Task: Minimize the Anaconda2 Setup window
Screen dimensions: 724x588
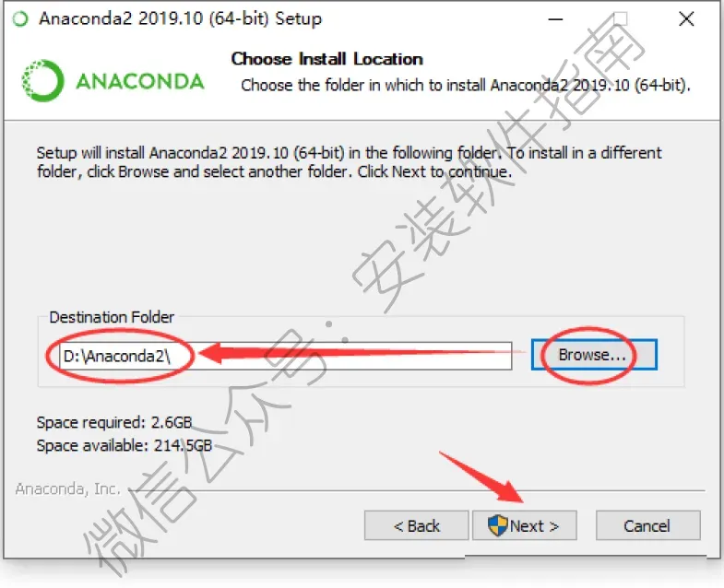Action: [555, 19]
